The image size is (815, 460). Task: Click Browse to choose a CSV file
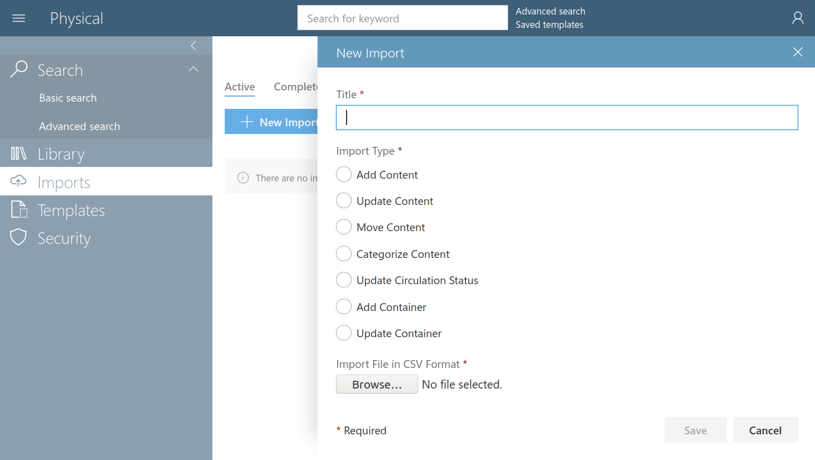376,384
